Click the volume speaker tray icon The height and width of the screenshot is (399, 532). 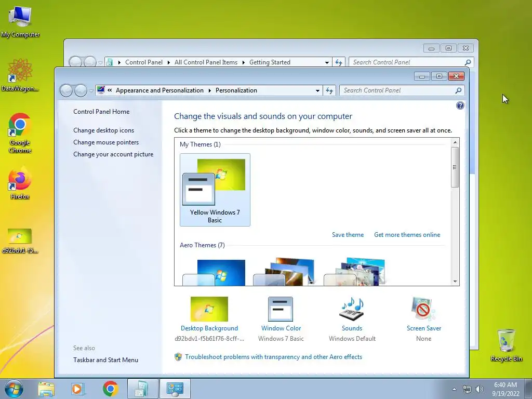(479, 389)
